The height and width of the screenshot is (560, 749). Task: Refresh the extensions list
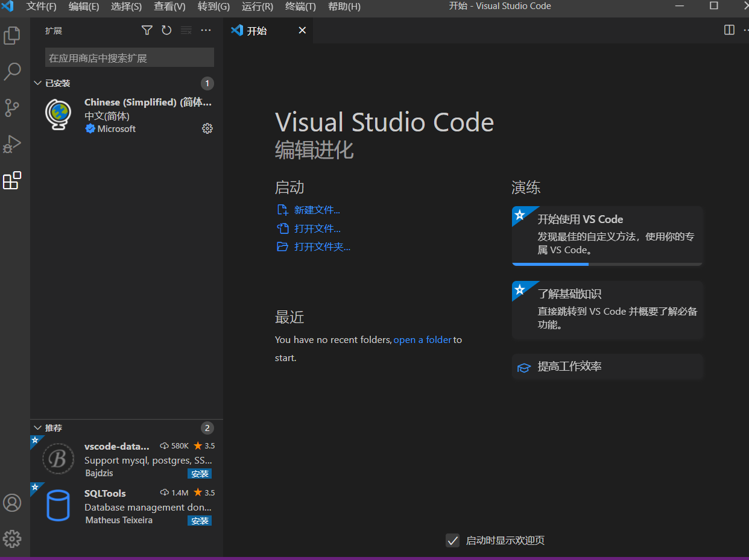click(166, 30)
